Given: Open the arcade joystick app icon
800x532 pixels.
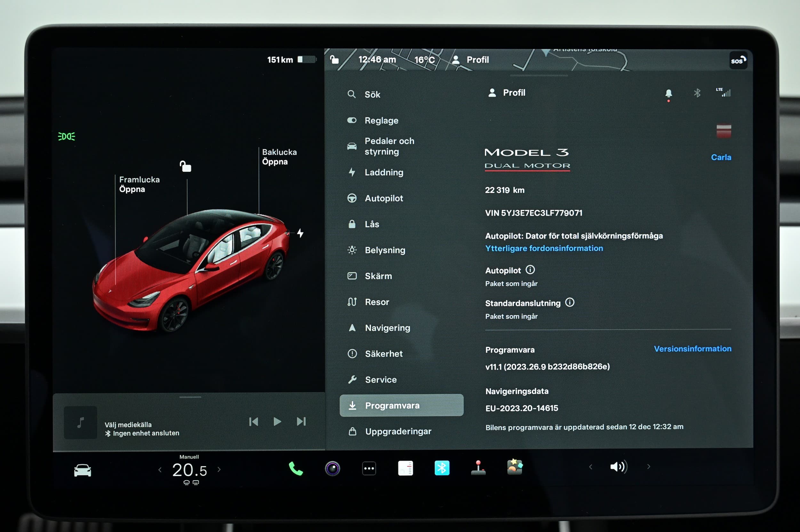Looking at the screenshot, I should [478, 467].
